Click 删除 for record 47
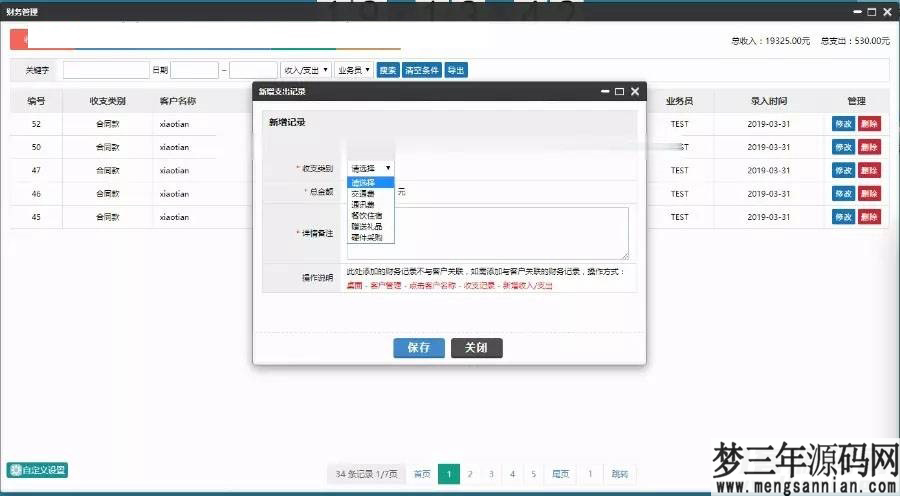 [x=869, y=170]
